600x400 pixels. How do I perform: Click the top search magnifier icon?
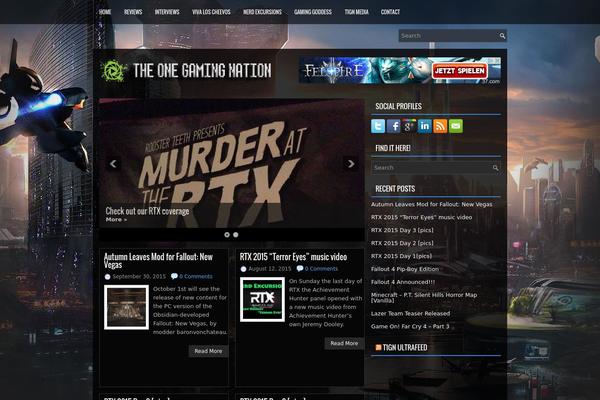[502, 36]
